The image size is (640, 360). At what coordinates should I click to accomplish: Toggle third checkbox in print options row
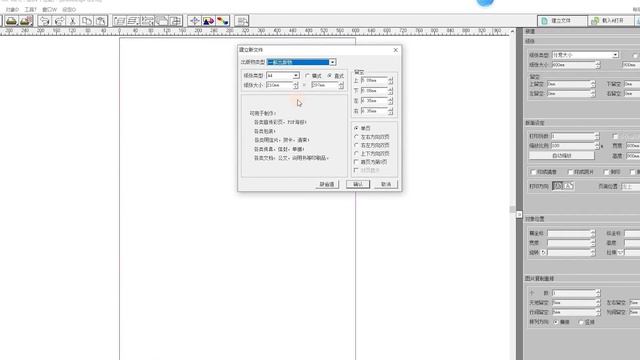[x=607, y=172]
